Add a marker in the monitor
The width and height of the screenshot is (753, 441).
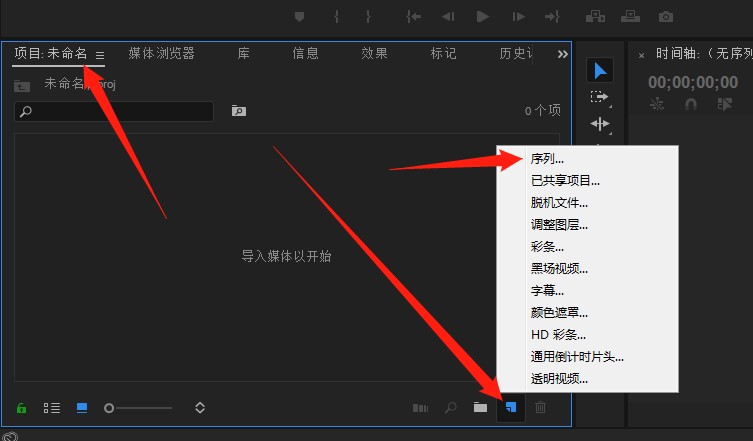point(299,17)
